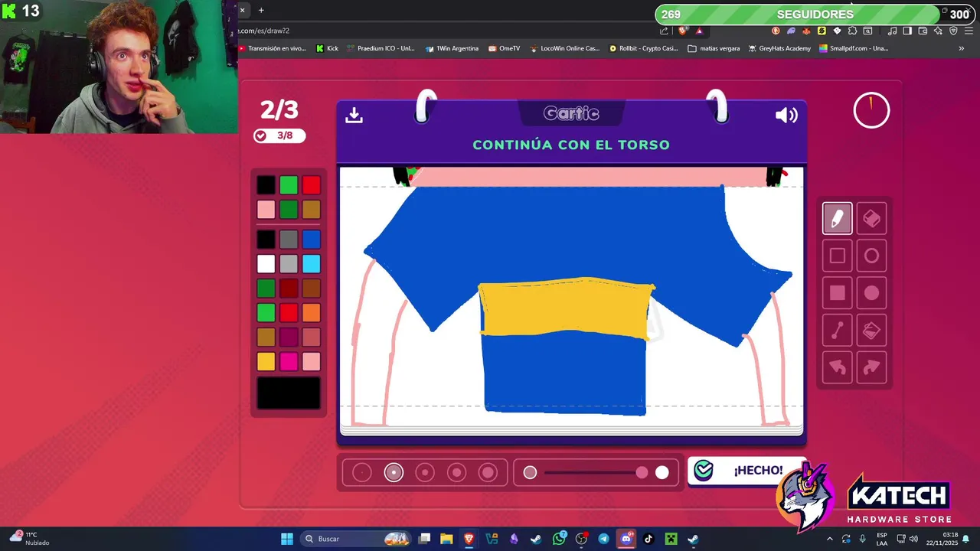Click the 3/8 progress indicator badge
This screenshot has height=551, width=980.
[x=279, y=135]
